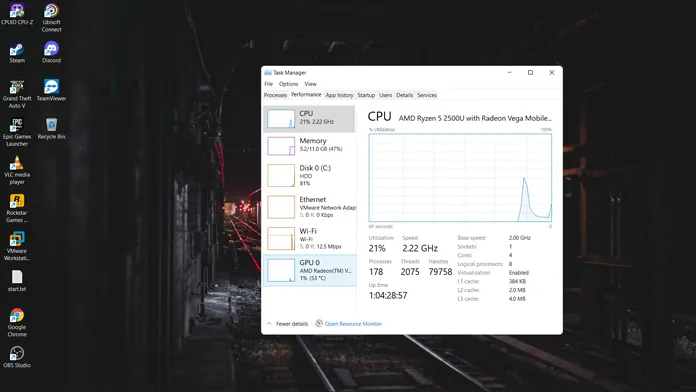This screenshot has height=392, width=696.
Task: Click the 178 processes value
Action: point(376,272)
